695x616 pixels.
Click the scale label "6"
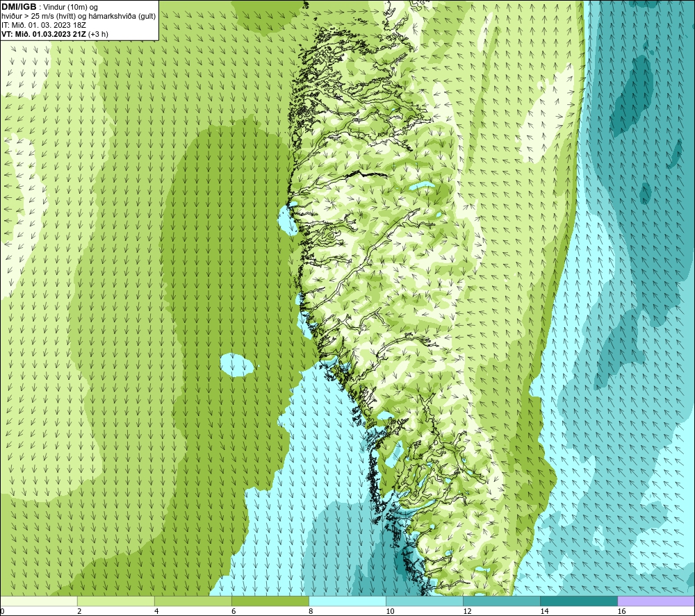(234, 611)
